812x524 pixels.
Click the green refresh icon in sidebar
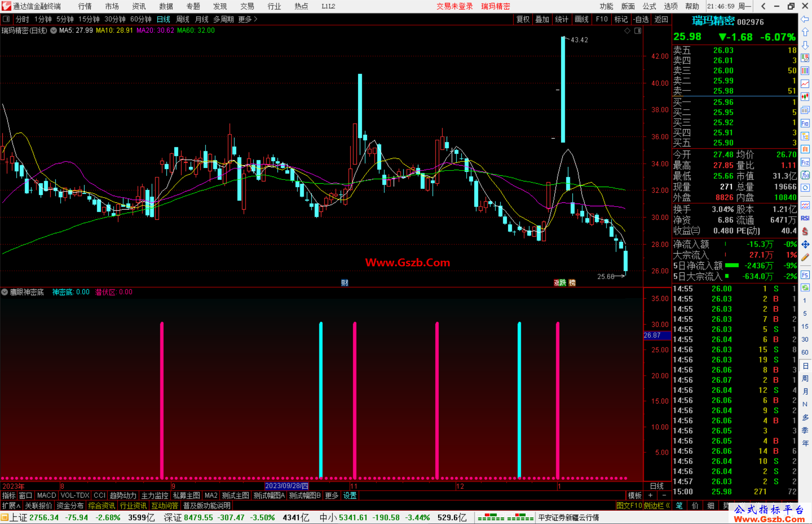[x=805, y=288]
